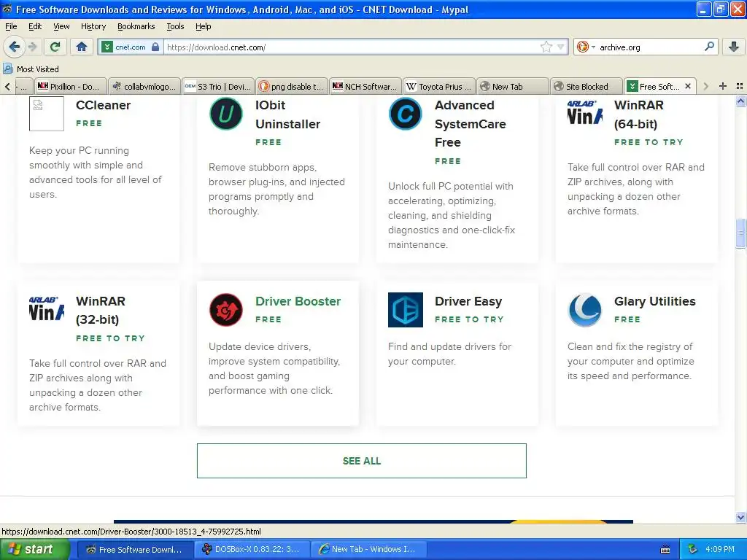This screenshot has width=747, height=560.
Task: Click the SEE ALL button
Action: (x=362, y=461)
